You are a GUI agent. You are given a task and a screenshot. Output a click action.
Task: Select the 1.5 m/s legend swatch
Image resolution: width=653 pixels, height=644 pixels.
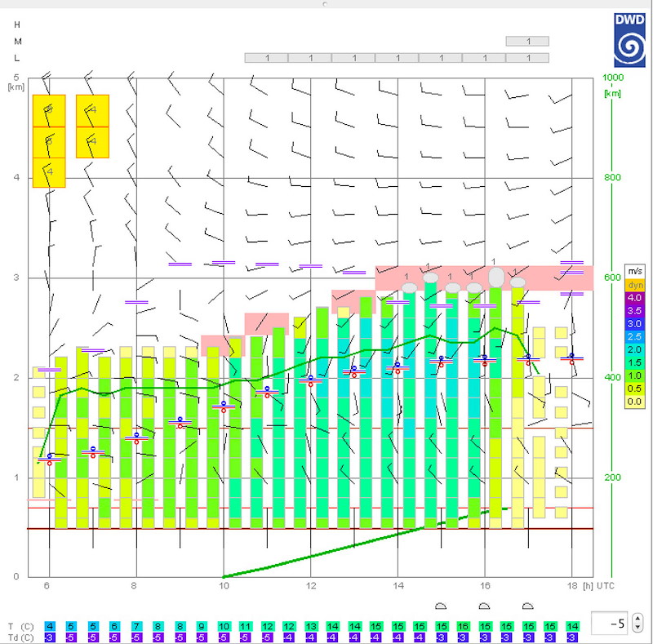635,362
